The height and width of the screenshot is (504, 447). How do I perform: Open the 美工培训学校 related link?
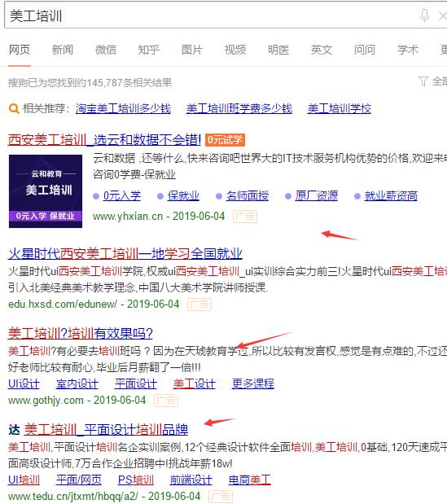click(340, 108)
